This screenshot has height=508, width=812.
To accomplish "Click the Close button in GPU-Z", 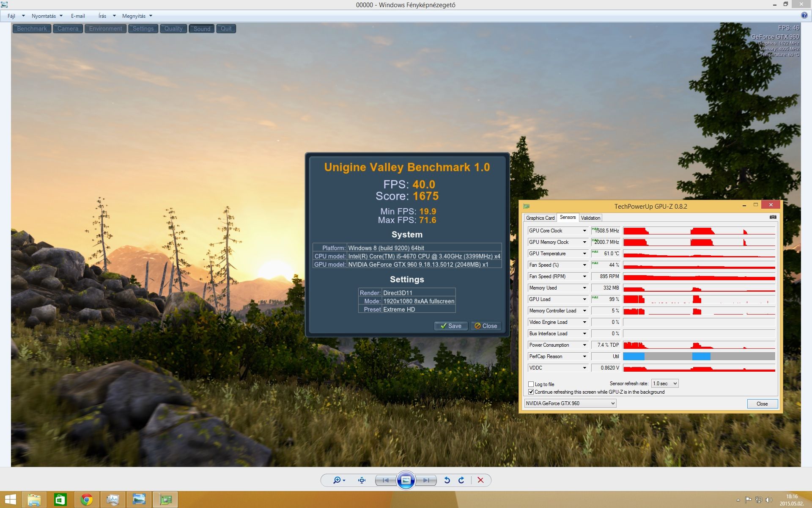I will tap(762, 404).
